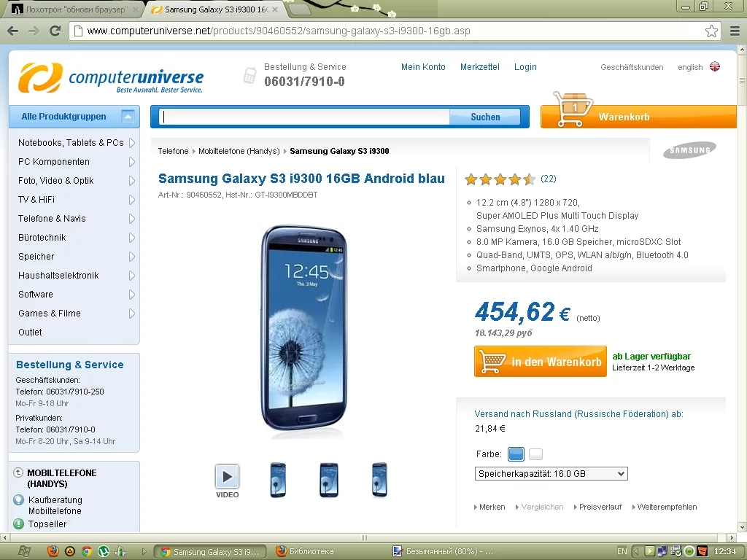
Task: Expand Bürotechnik category arrow
Action: 132,238
